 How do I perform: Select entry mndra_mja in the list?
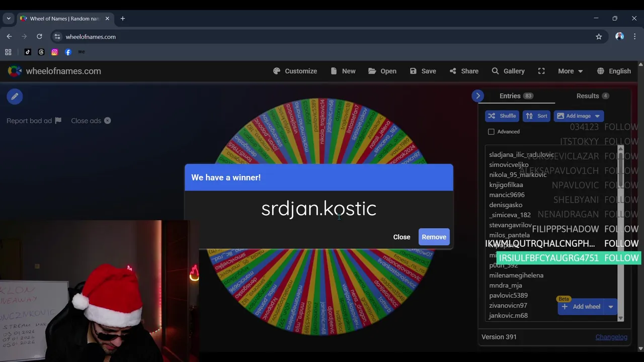tap(506, 285)
